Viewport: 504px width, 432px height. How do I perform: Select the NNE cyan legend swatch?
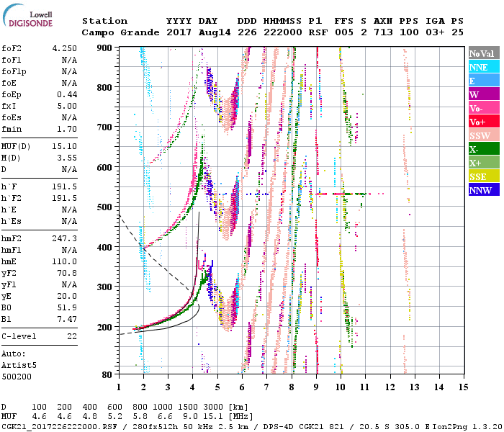point(484,67)
